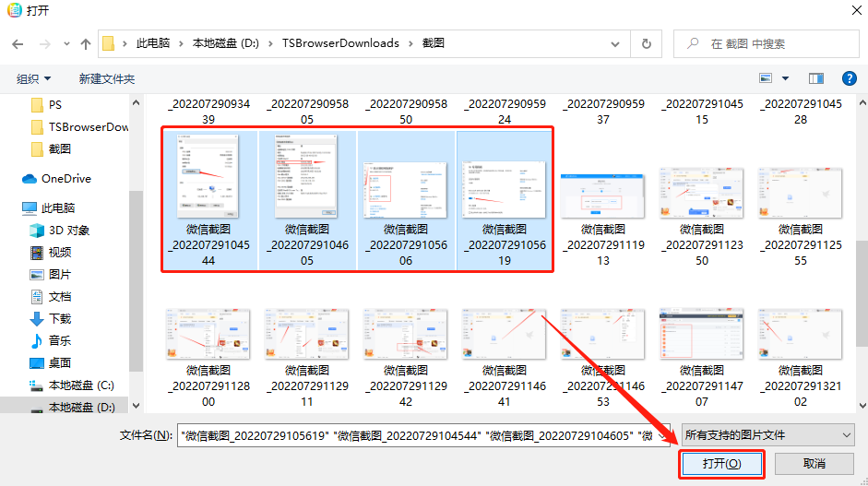Click file name _20220729095850
Image resolution: width=868 pixels, height=486 pixels.
click(406, 112)
